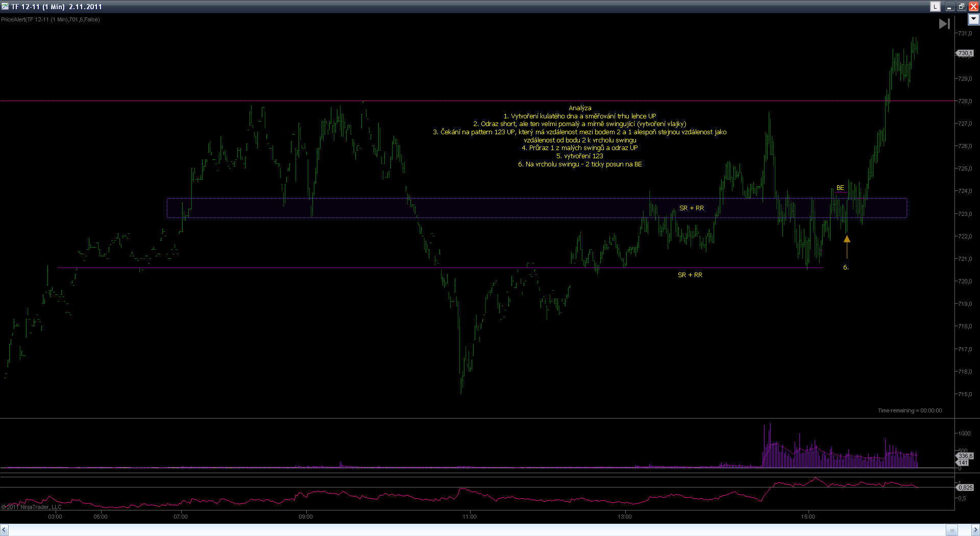Select the '6.' annotation text
Image resolution: width=980 pixels, height=536 pixels.
tap(846, 267)
